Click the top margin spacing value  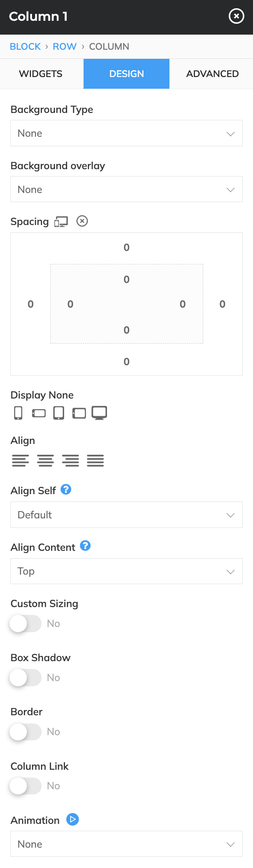pos(126,248)
